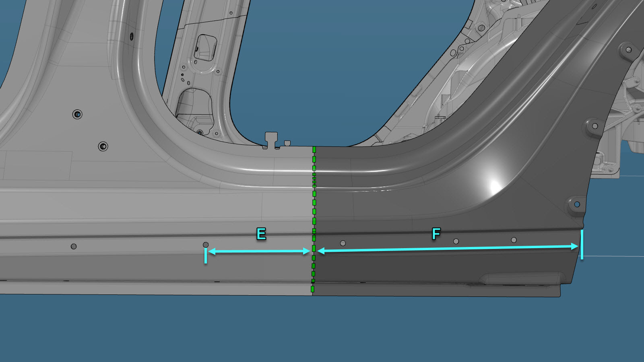
Task: Select the oblong recess at dark panel bottom
Action: (522, 278)
